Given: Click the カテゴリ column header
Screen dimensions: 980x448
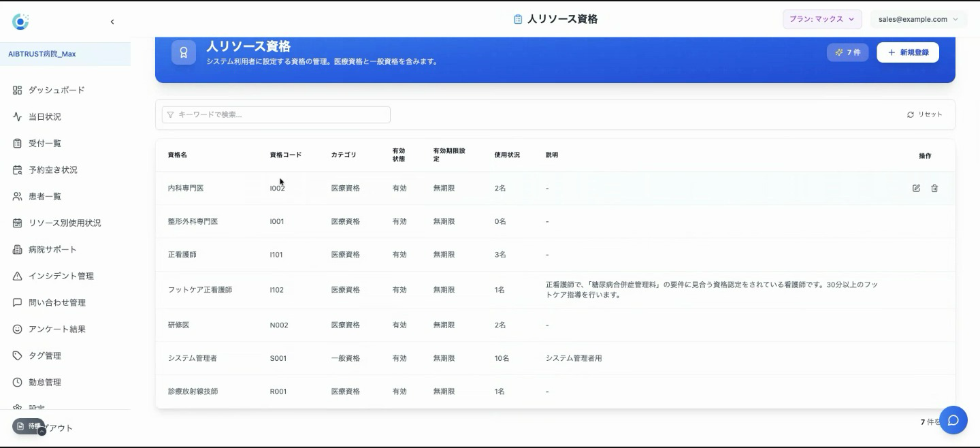Looking at the screenshot, I should [344, 155].
